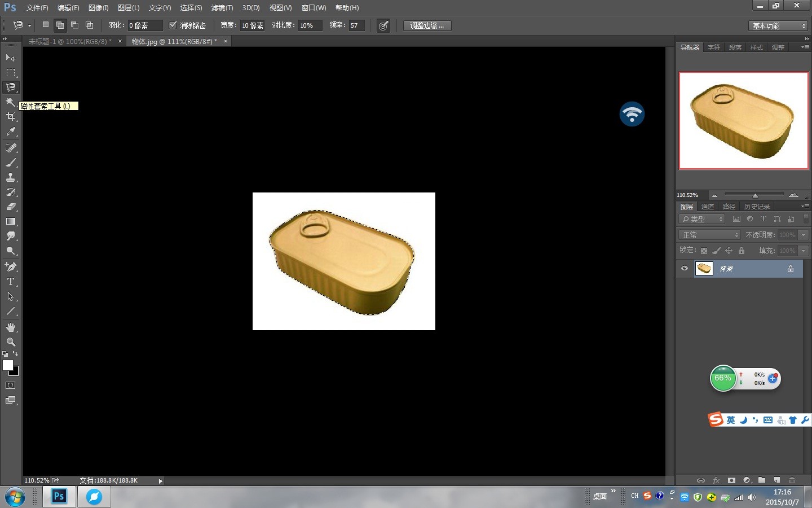Click the foreground color swatch
The image size is (812, 508).
point(7,365)
